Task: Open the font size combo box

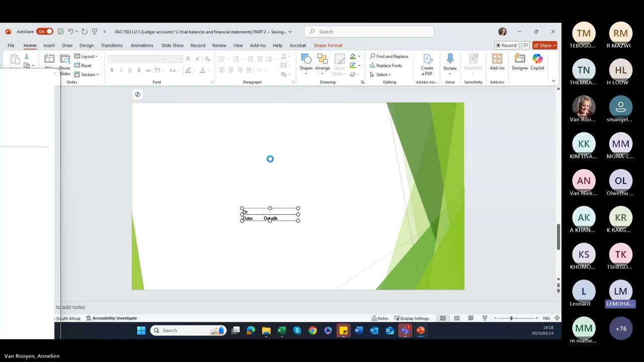Action: (x=175, y=59)
